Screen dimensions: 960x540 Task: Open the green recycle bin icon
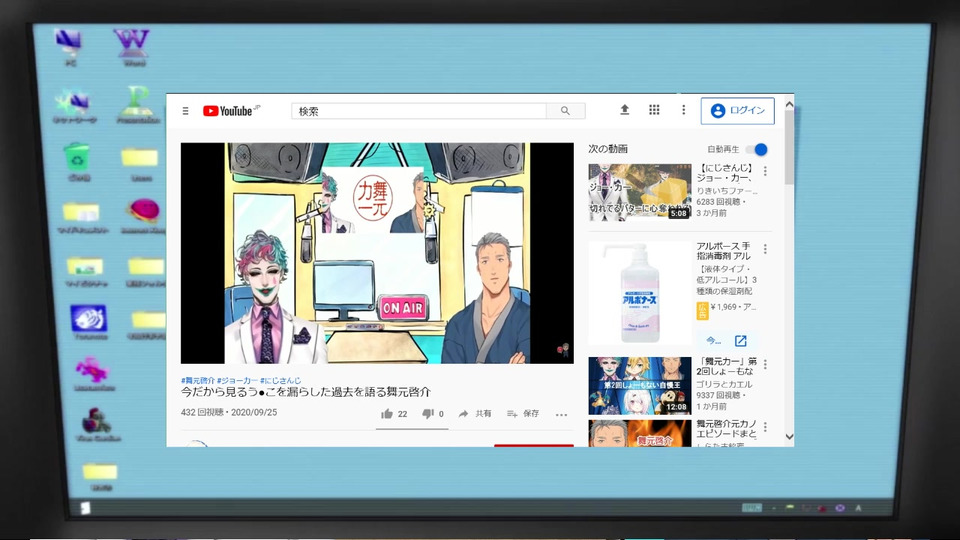point(78,162)
